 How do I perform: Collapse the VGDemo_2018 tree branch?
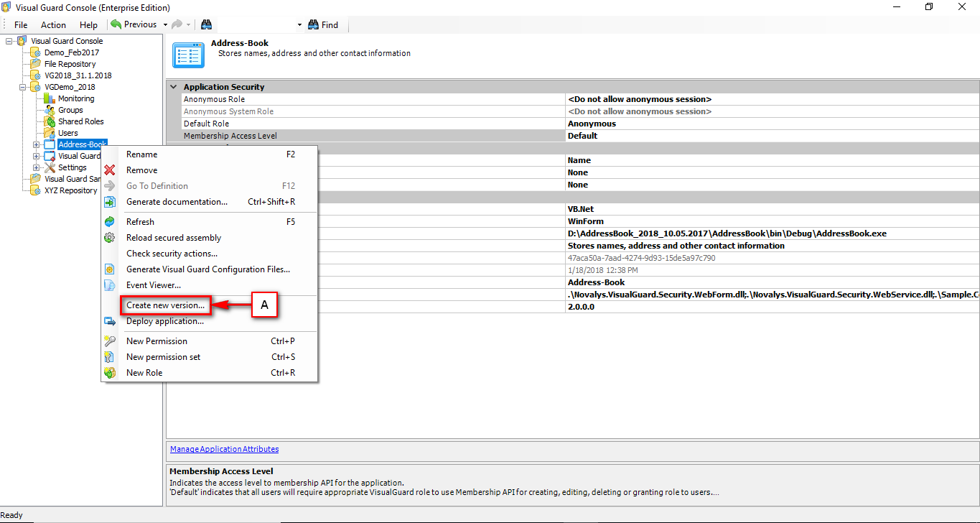(22, 86)
